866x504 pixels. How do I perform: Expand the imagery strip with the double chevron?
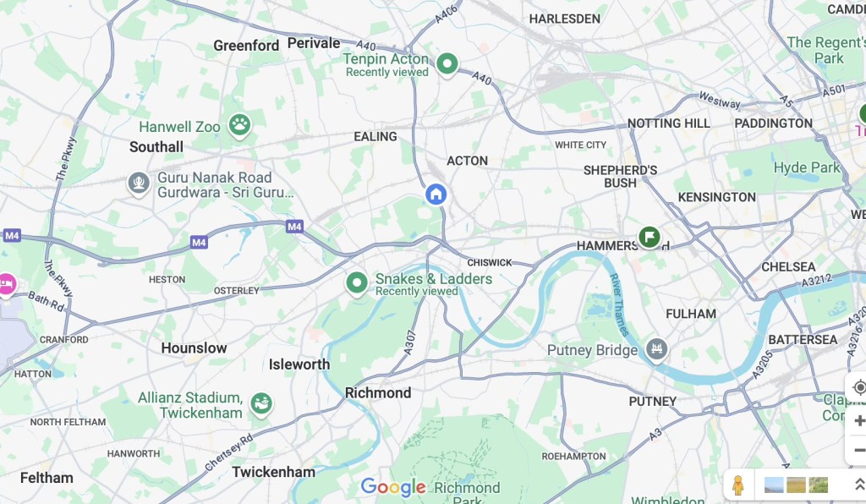(859, 485)
